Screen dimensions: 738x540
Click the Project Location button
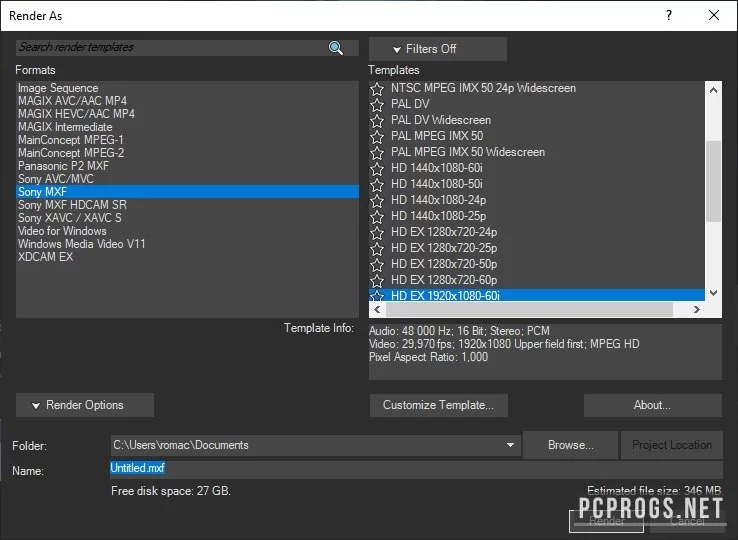coord(672,445)
